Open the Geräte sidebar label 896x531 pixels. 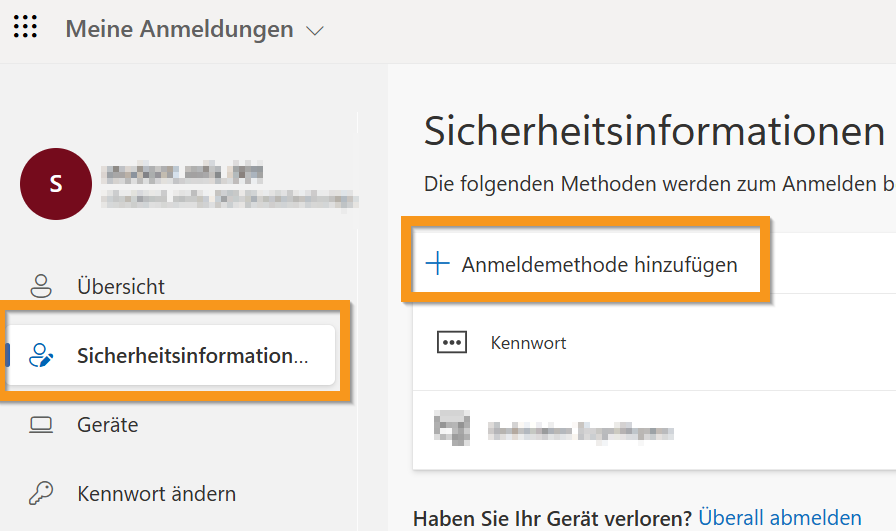click(x=107, y=425)
